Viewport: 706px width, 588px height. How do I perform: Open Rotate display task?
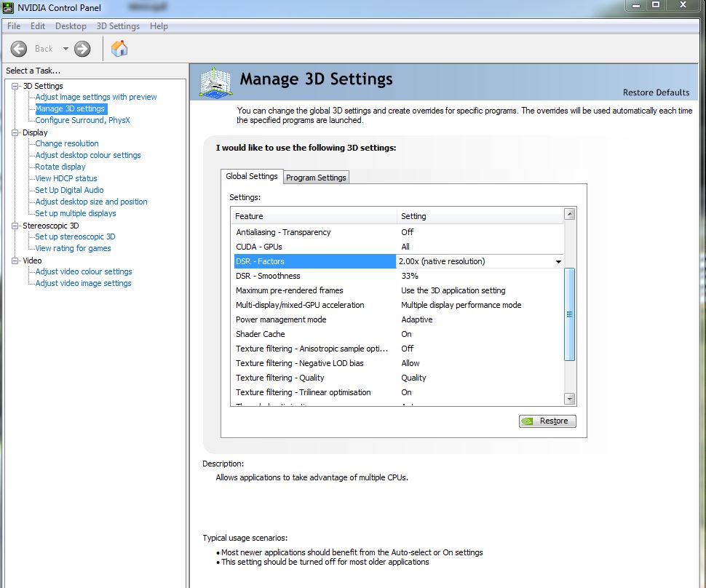pyautogui.click(x=60, y=167)
